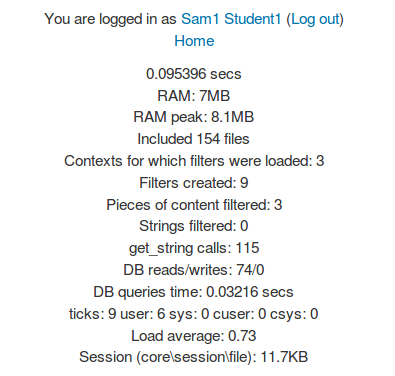Click the RAM: 7MB line
The height and width of the screenshot is (376, 395).
point(194,96)
